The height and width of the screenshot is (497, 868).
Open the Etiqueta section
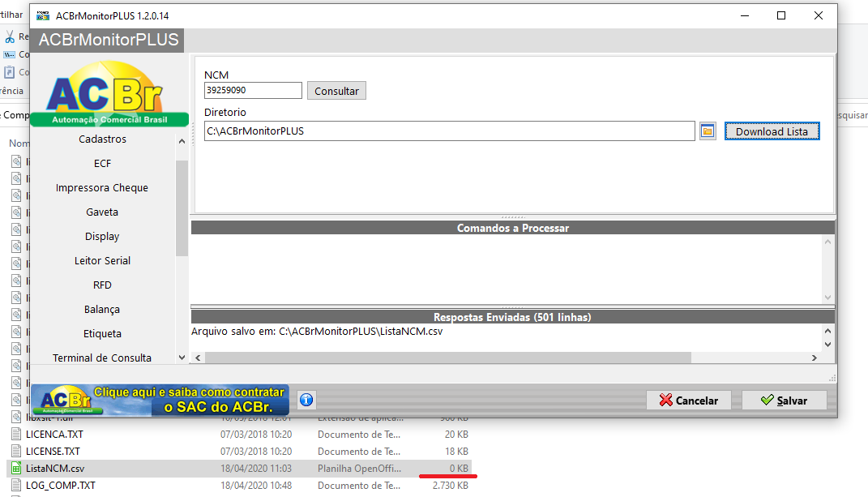pos(102,334)
